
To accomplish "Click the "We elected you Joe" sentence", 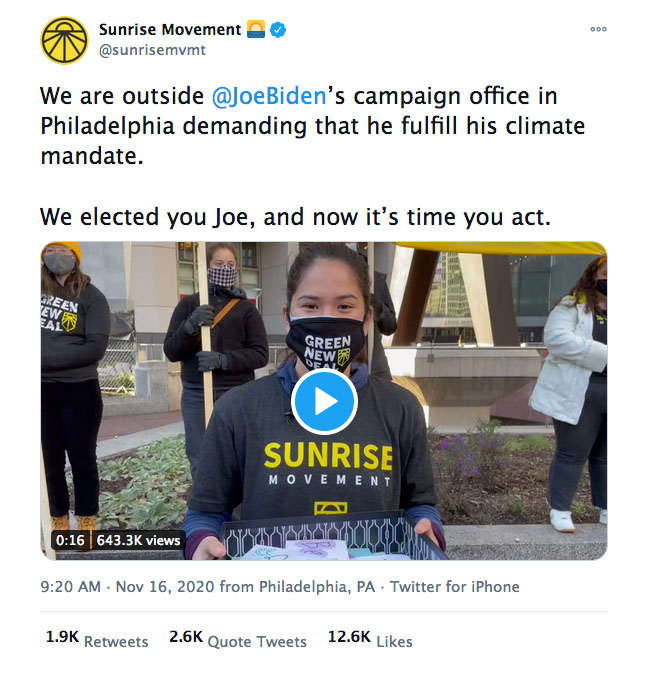I will click(x=295, y=217).
